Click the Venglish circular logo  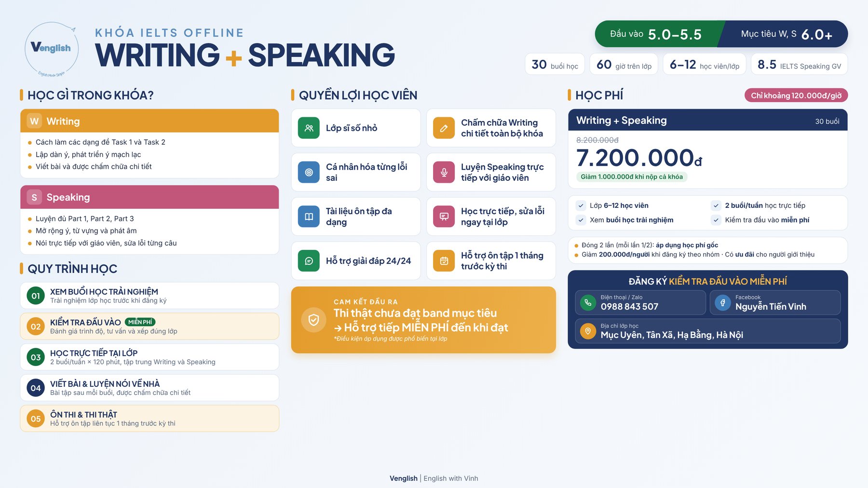(52, 49)
